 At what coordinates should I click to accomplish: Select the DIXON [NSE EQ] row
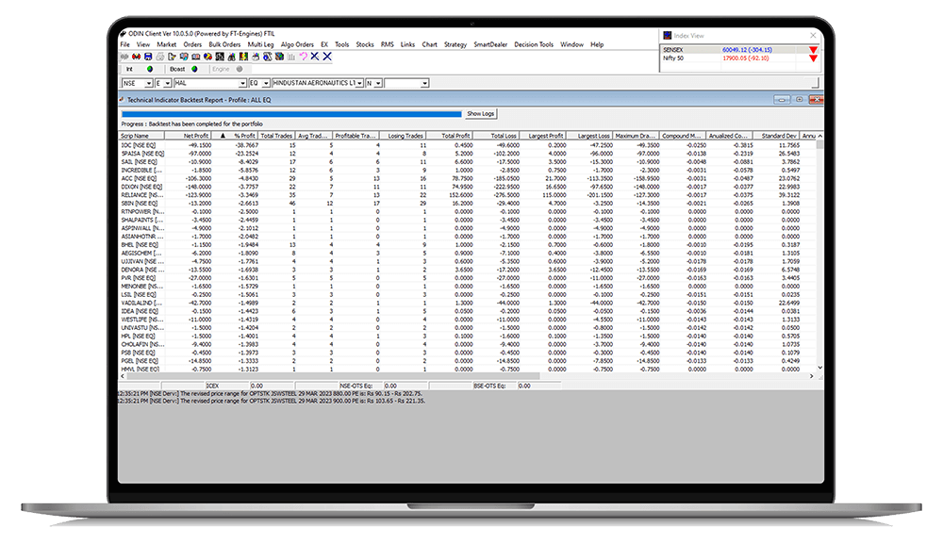click(x=468, y=187)
